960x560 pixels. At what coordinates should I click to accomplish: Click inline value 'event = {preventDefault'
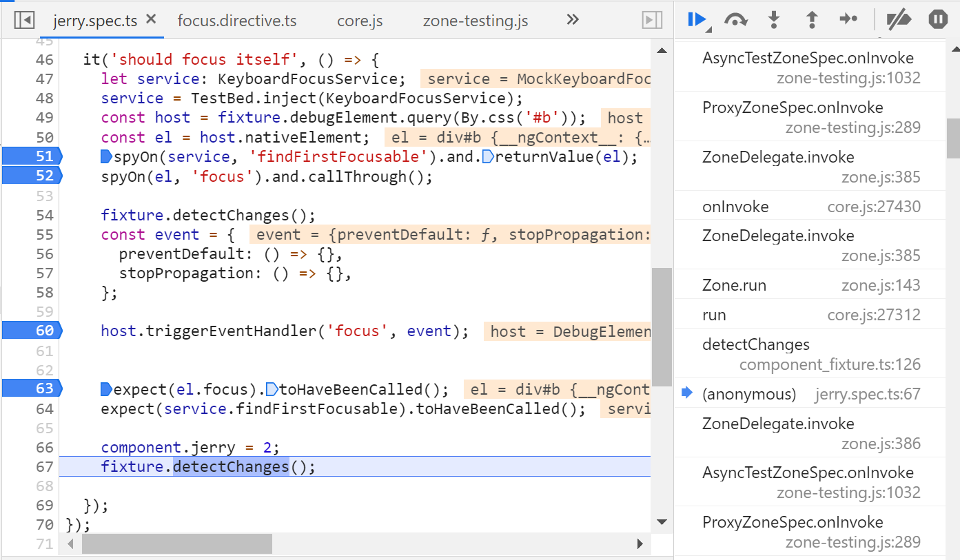click(x=449, y=234)
